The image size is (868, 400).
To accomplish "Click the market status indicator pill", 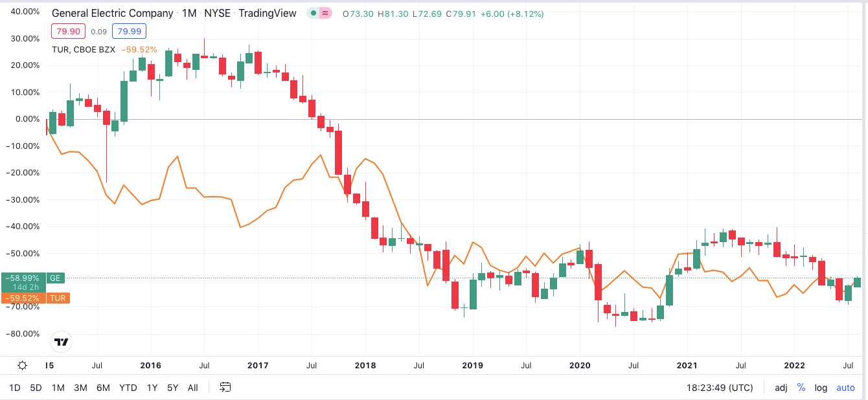I will tap(320, 13).
